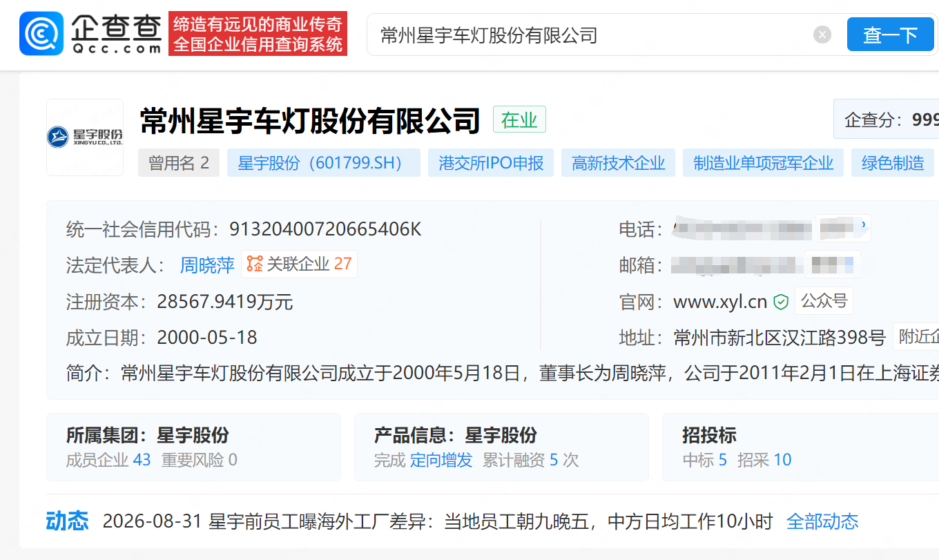Click the company title 常州星宇车灯股份有限公司
Viewport: 939px width, 560px height.
(x=310, y=120)
